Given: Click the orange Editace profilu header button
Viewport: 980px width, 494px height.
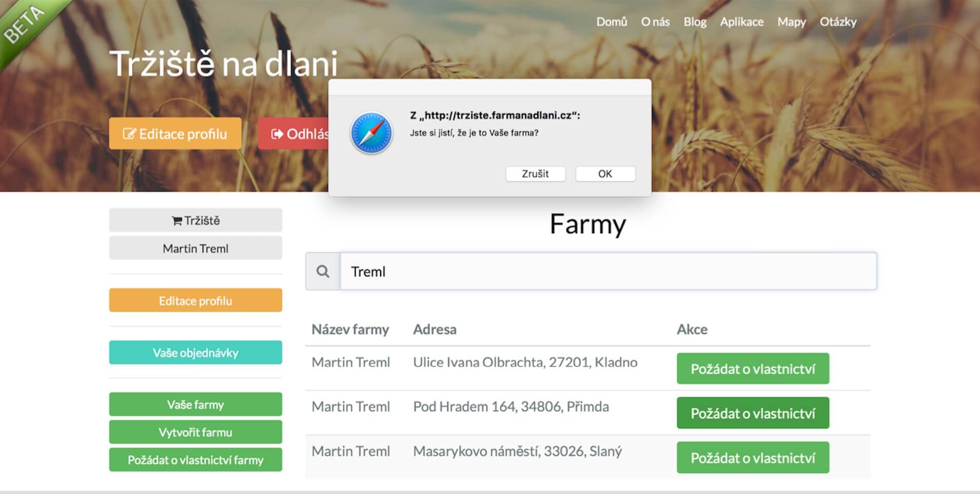Looking at the screenshot, I should point(175,134).
